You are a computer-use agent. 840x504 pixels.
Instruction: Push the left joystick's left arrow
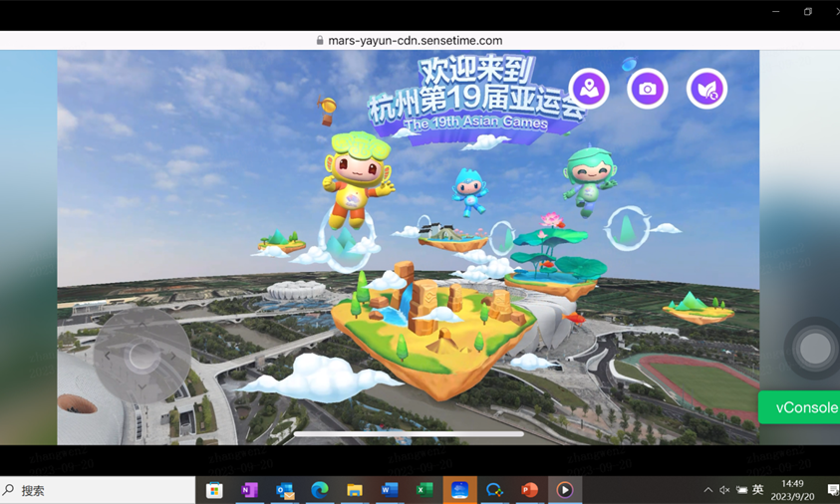pyautogui.click(x=108, y=356)
